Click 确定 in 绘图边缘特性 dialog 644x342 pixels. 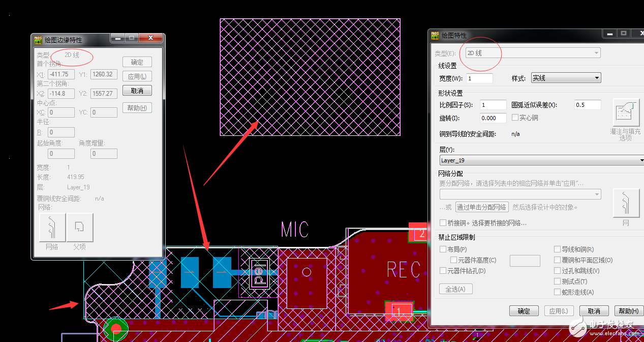coord(137,62)
